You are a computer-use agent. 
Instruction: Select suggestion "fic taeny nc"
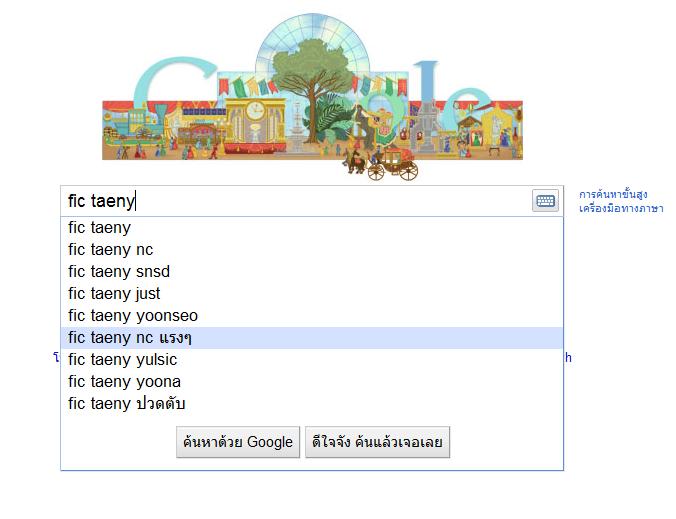click(x=312, y=250)
